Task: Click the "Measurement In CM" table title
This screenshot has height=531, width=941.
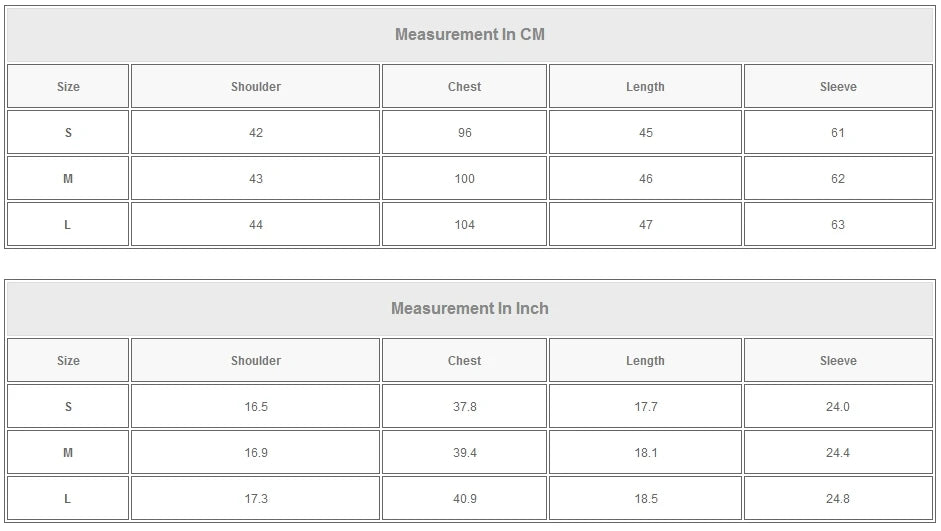Action: [x=469, y=35]
